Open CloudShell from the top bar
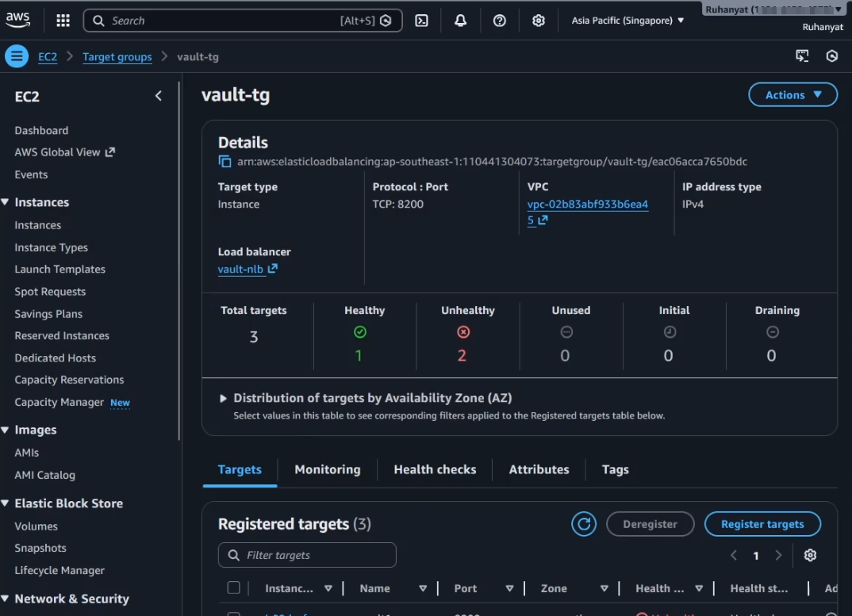This screenshot has height=616, width=852. point(421,21)
